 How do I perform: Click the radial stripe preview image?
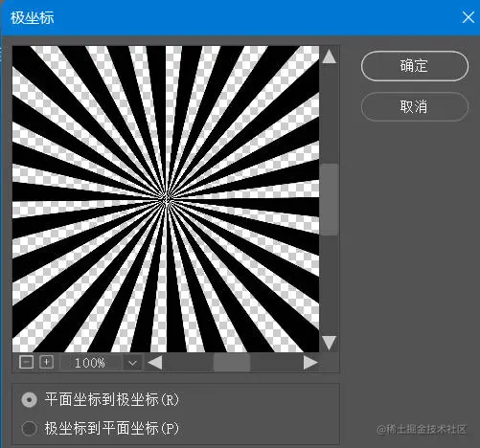[x=166, y=199]
